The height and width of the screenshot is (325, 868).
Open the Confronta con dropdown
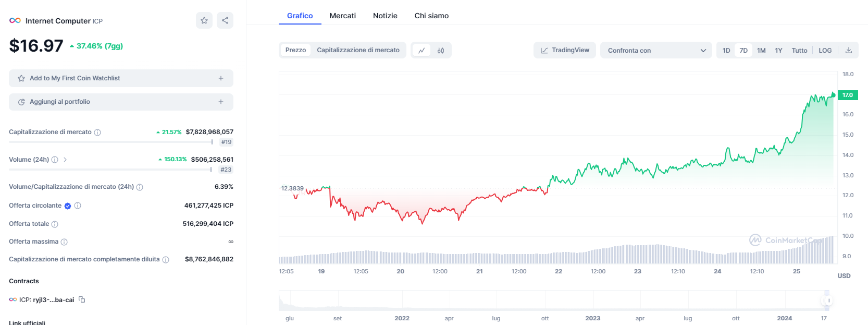656,51
